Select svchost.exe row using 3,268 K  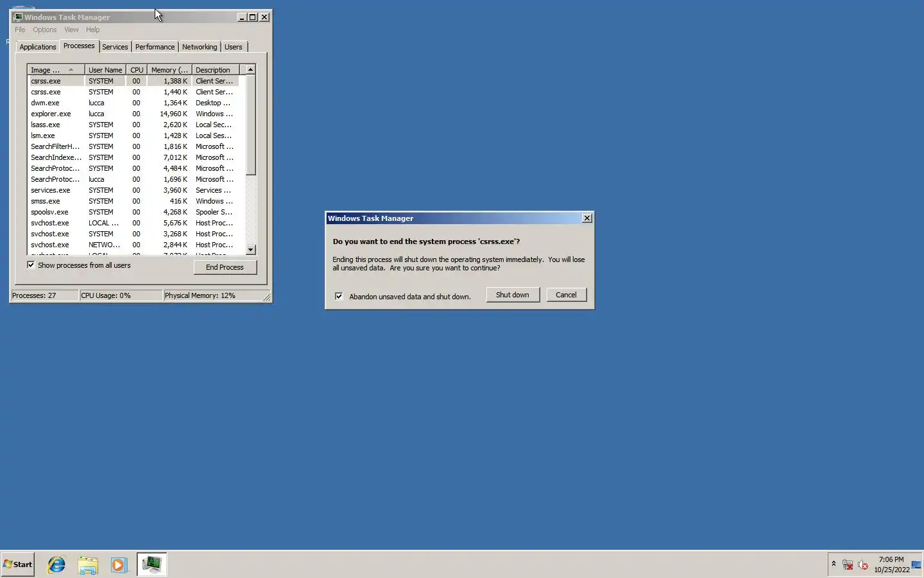click(x=133, y=234)
